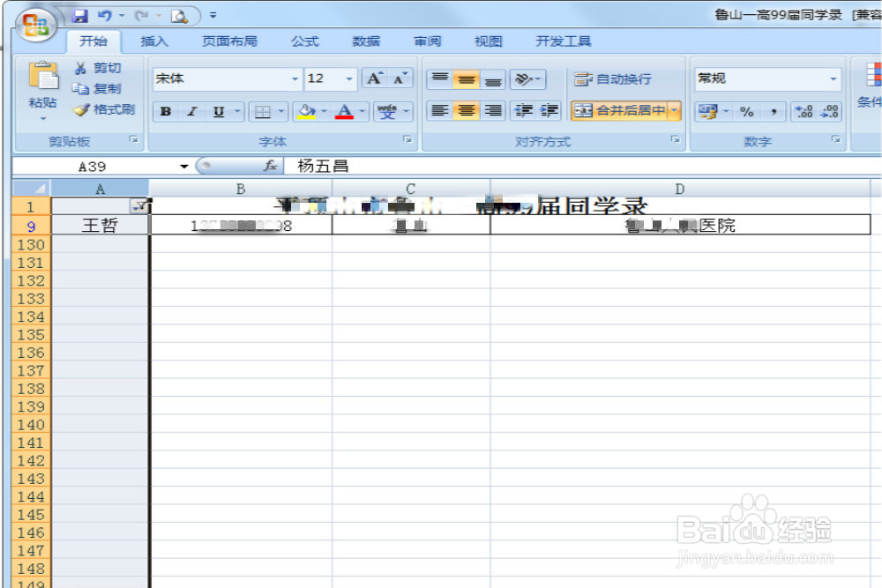Click the select all corner button
The height and width of the screenshot is (588, 882).
32,188
